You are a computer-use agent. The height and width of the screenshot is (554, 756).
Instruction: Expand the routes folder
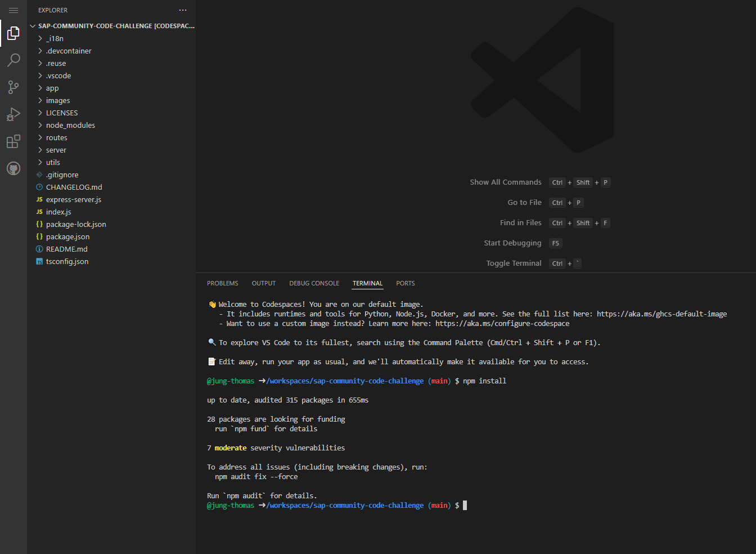[40, 137]
